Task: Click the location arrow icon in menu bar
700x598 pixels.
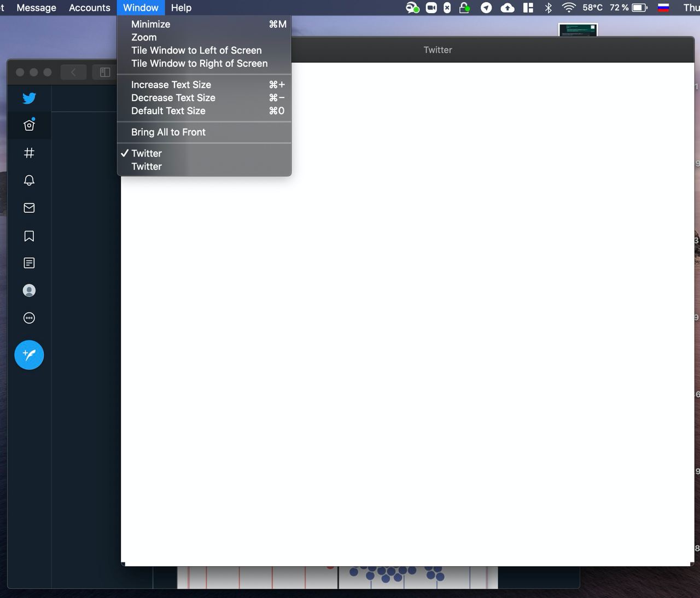Action: (x=486, y=8)
